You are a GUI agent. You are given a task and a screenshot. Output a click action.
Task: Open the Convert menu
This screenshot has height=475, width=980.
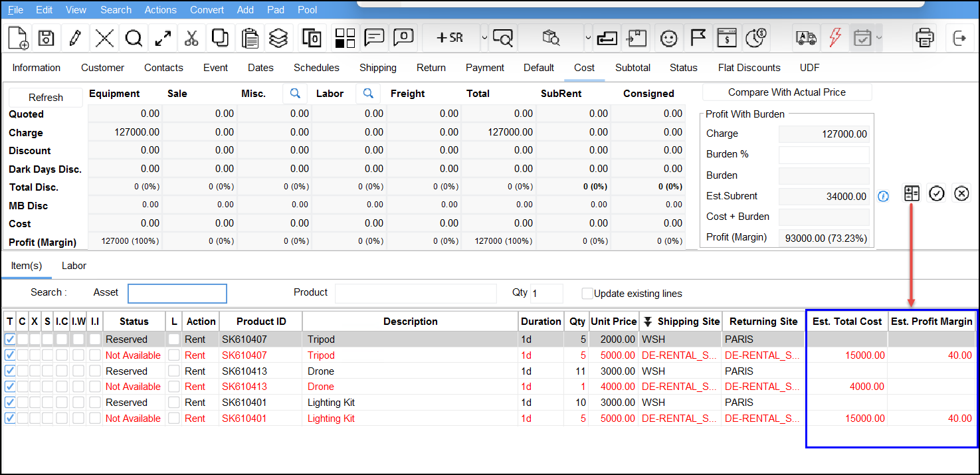click(207, 10)
